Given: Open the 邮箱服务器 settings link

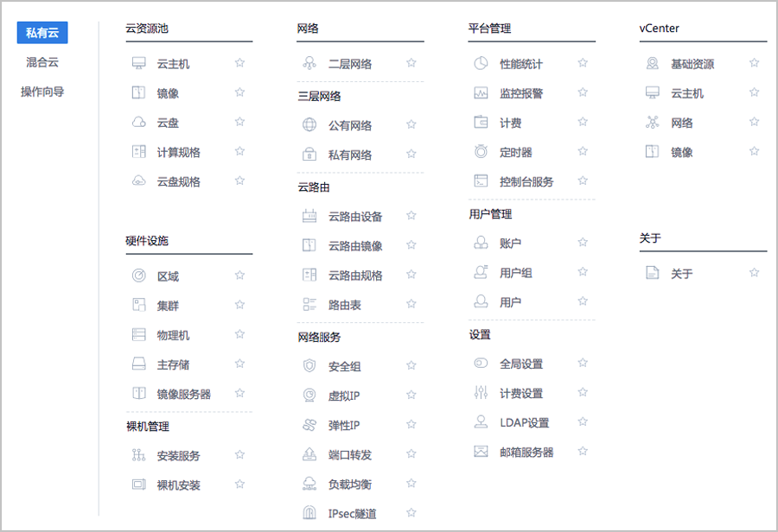Looking at the screenshot, I should coord(526,453).
